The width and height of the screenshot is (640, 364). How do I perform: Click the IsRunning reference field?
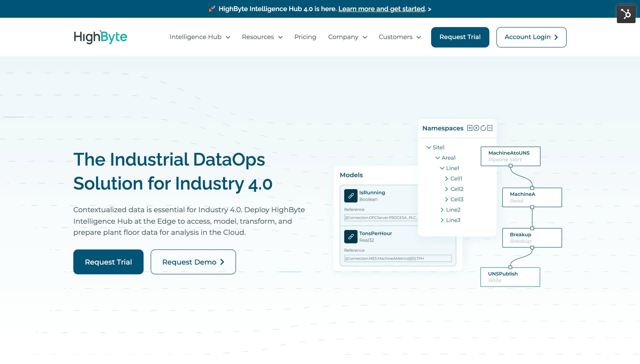tap(381, 218)
